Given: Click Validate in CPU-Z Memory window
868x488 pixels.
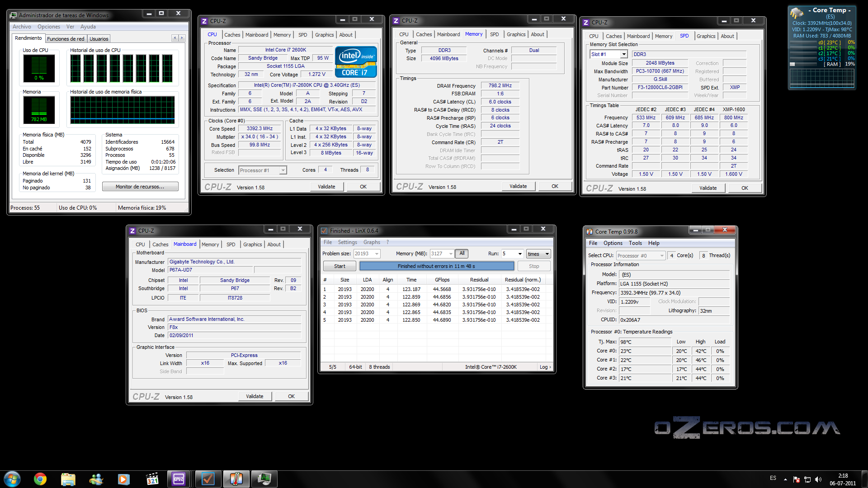Looking at the screenshot, I should tap(518, 186).
